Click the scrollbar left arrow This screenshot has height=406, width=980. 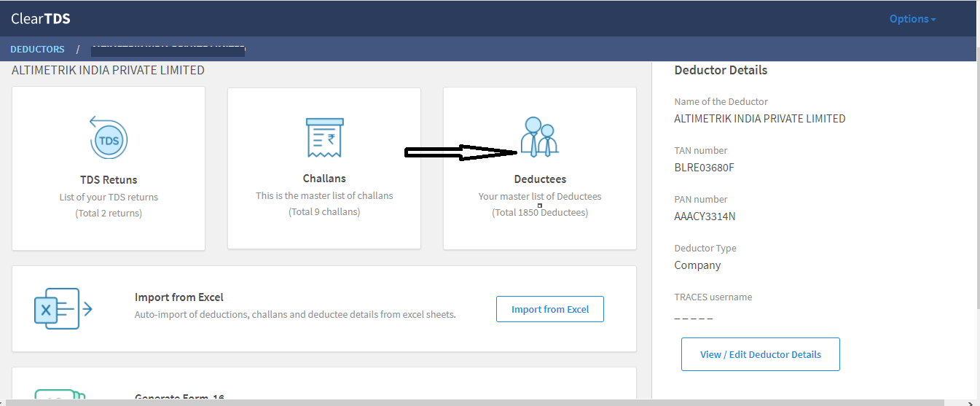pyautogui.click(x=4, y=402)
